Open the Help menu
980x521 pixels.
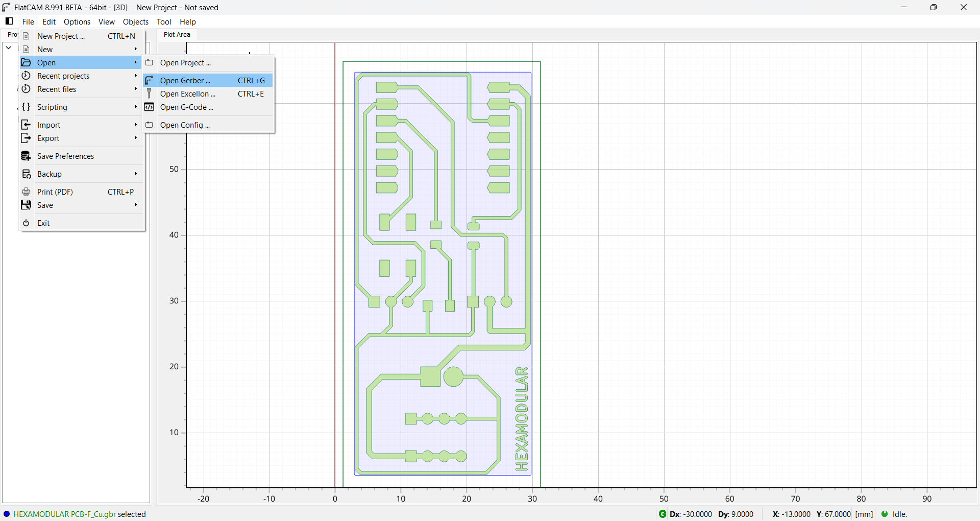(188, 22)
